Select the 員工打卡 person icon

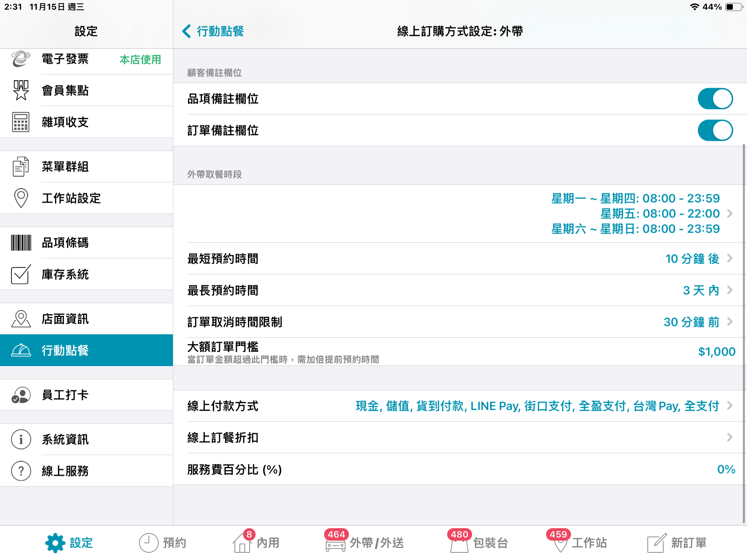pos(21,395)
